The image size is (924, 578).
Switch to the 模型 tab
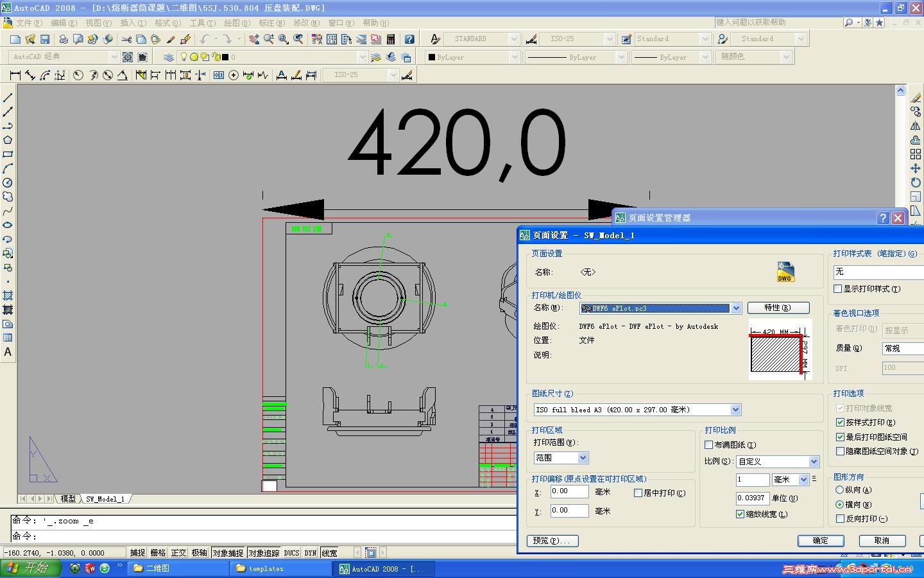(x=68, y=498)
